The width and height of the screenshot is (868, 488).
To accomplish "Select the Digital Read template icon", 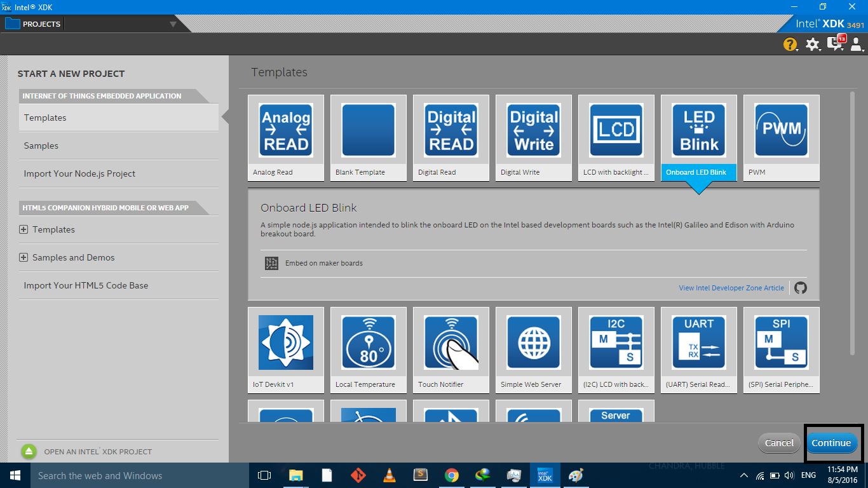I will tap(451, 130).
